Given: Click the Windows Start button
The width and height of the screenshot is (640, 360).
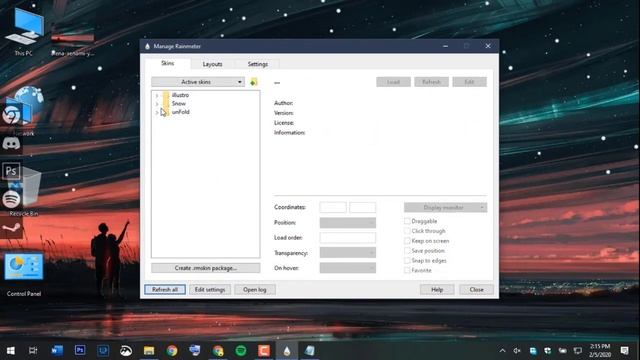Looking at the screenshot, I should [11, 351].
